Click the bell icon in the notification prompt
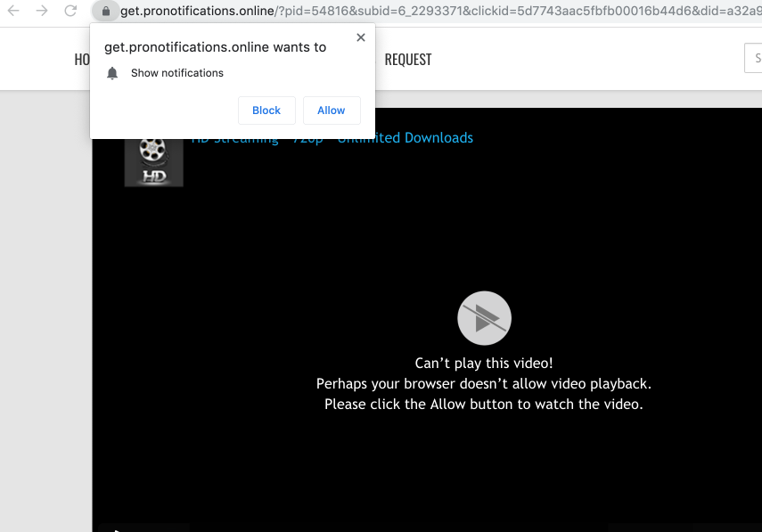Screen dimensions: 762x532 tap(112, 73)
